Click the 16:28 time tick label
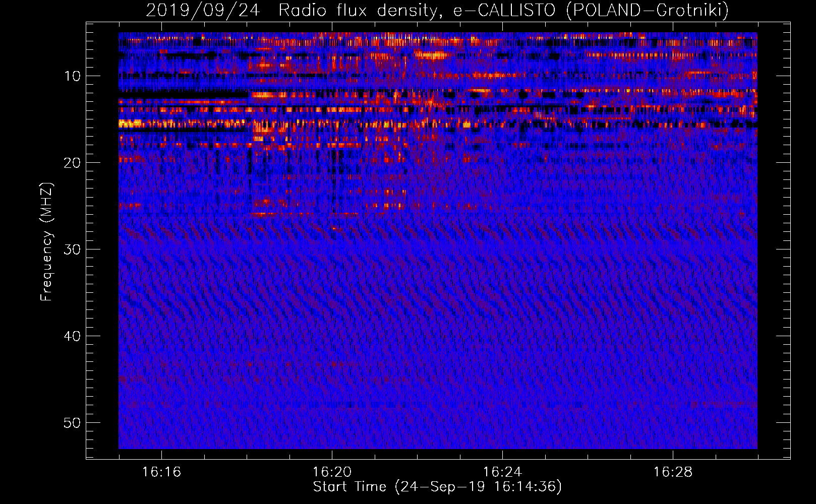 [673, 472]
